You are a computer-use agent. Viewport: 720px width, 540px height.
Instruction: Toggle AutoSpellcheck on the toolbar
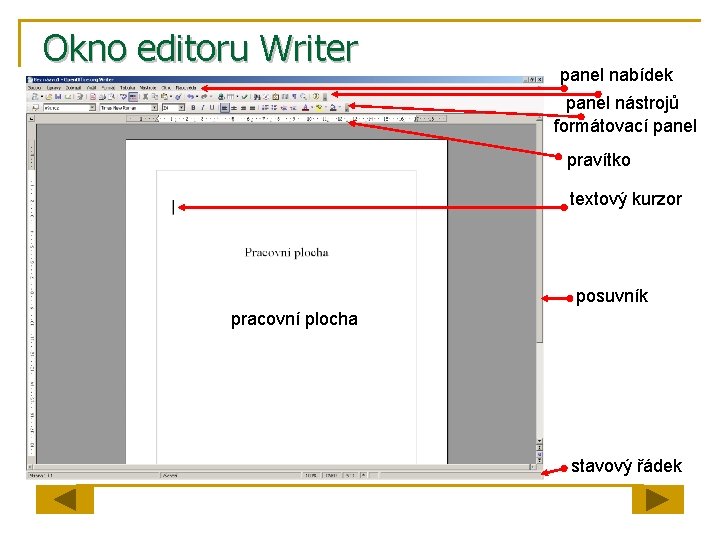(x=133, y=97)
